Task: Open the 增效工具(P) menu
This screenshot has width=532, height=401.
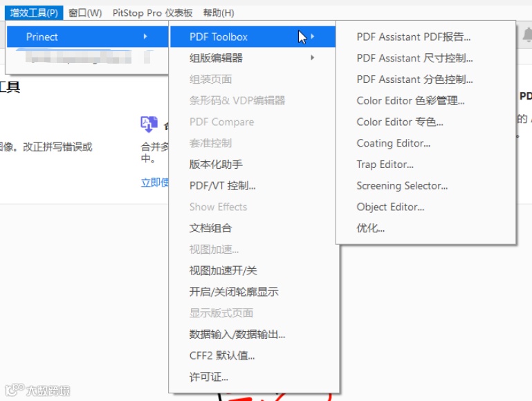Action: click(34, 13)
